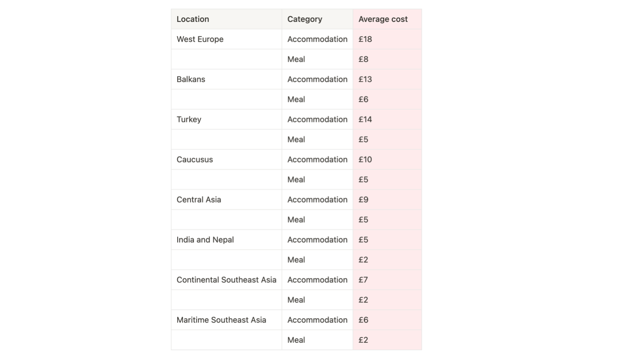Select the £13 accommodation cost cell
617x364 pixels.
pos(387,80)
